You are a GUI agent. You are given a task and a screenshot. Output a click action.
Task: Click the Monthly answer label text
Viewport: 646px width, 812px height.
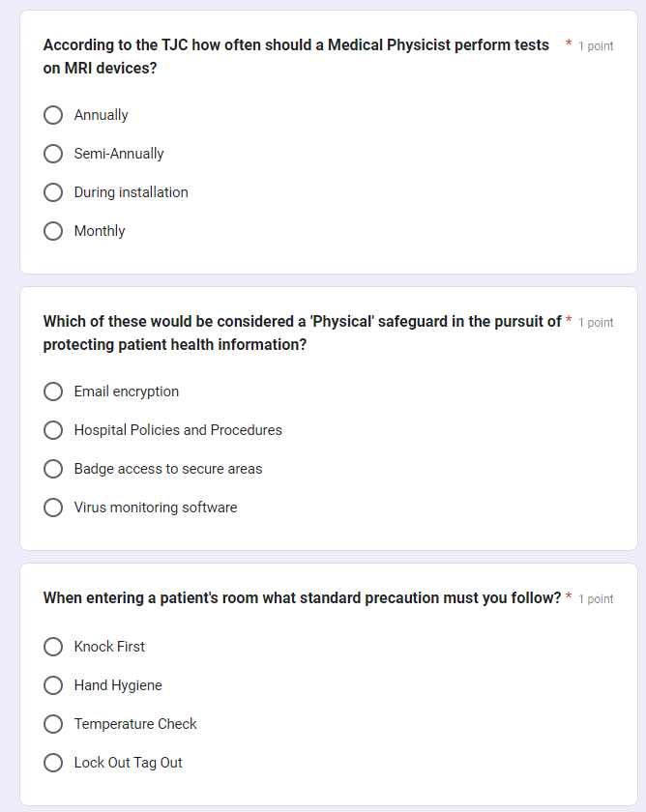tap(100, 231)
